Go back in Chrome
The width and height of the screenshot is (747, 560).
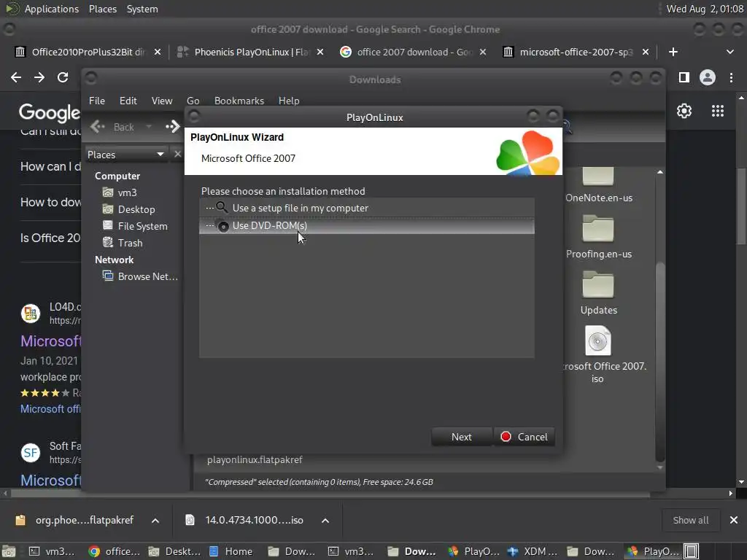click(x=16, y=77)
